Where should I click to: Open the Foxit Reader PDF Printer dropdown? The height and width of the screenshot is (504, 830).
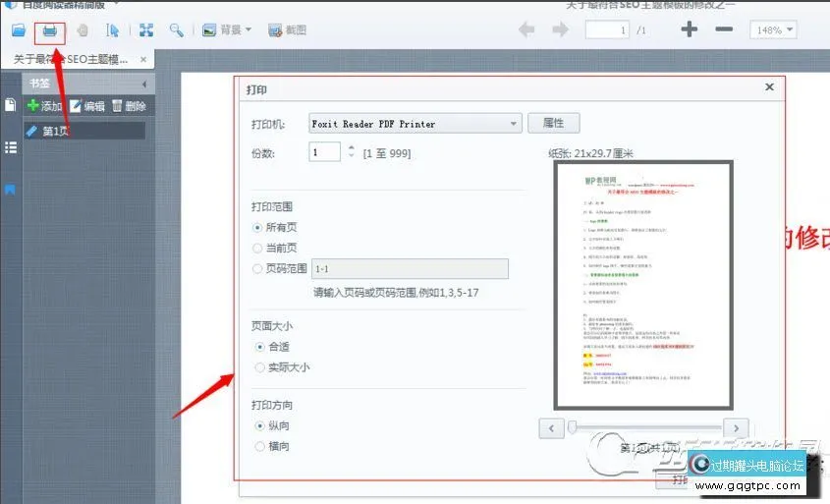click(415, 124)
